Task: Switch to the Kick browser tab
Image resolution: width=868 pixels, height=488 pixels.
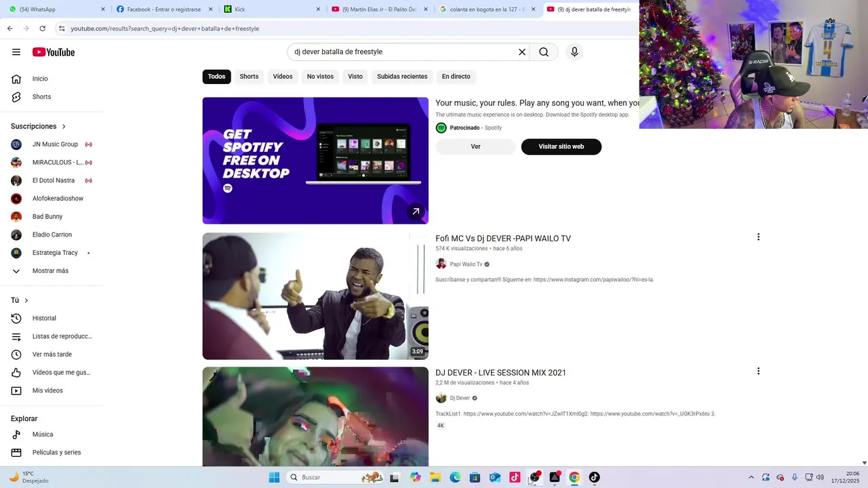Action: click(x=272, y=9)
